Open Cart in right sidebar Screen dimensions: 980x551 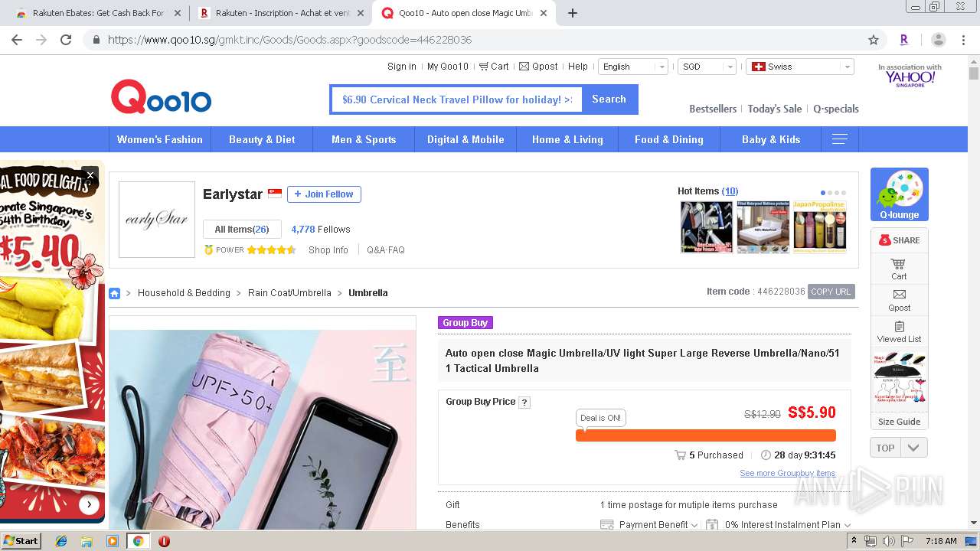point(899,269)
